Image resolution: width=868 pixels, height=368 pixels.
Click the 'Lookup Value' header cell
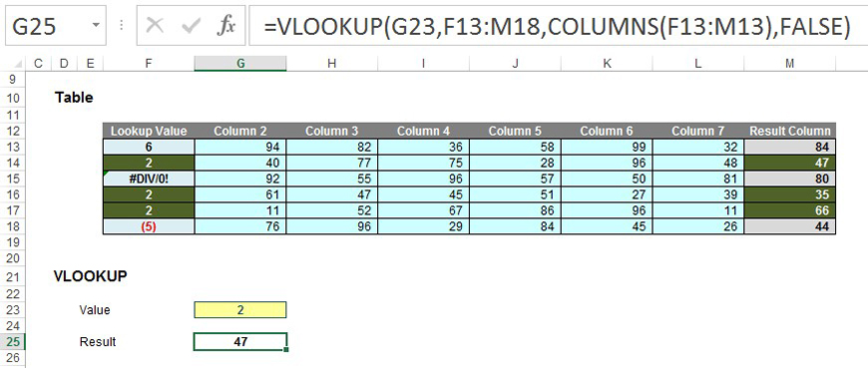pos(149,132)
